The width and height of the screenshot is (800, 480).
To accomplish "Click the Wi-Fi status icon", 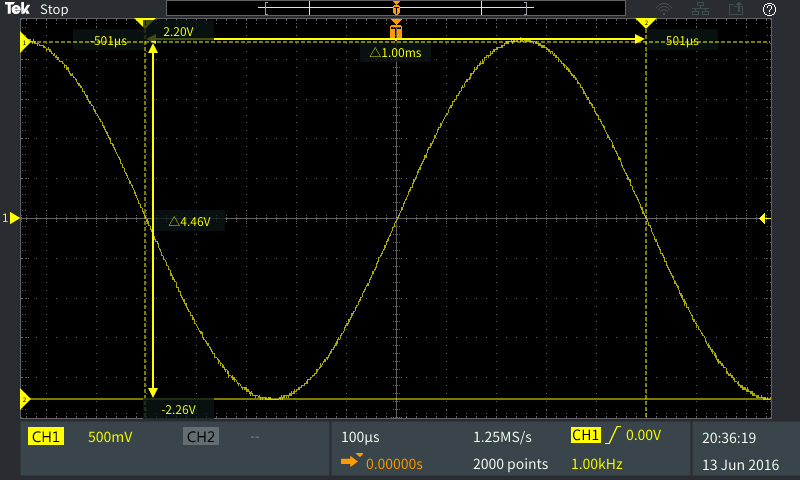I will 692,9.
